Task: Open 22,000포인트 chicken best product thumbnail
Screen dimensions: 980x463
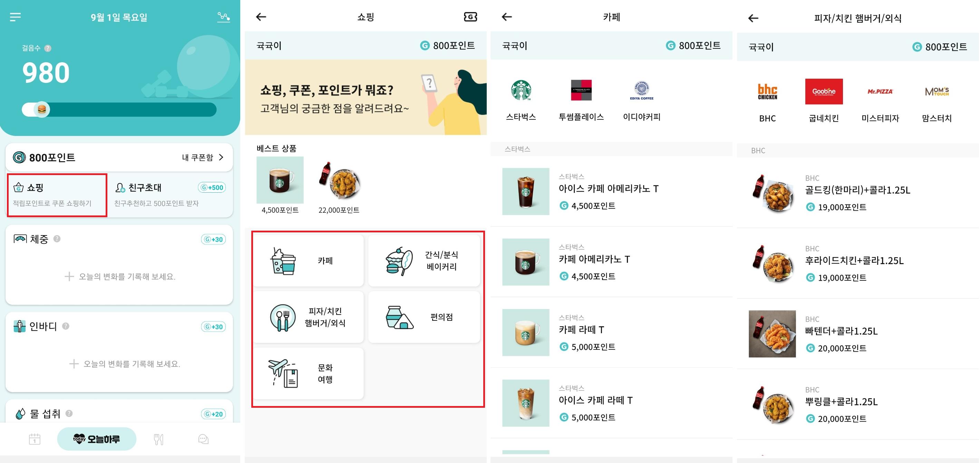Action: coord(339,180)
